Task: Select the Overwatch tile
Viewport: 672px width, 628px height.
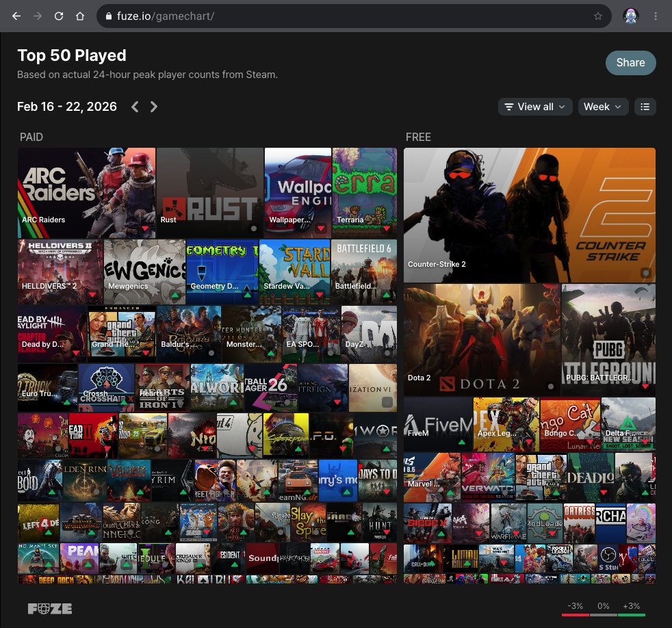Action: [x=488, y=477]
